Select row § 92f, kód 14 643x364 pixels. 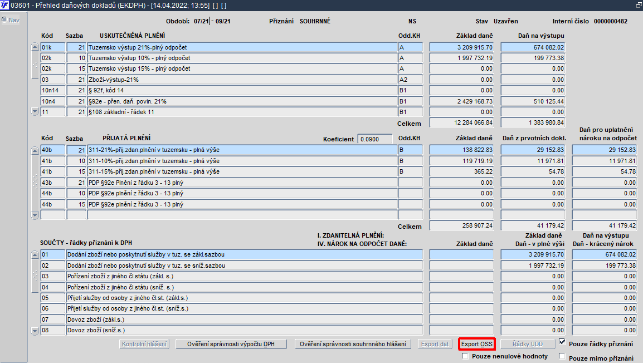pyautogui.click(x=242, y=91)
